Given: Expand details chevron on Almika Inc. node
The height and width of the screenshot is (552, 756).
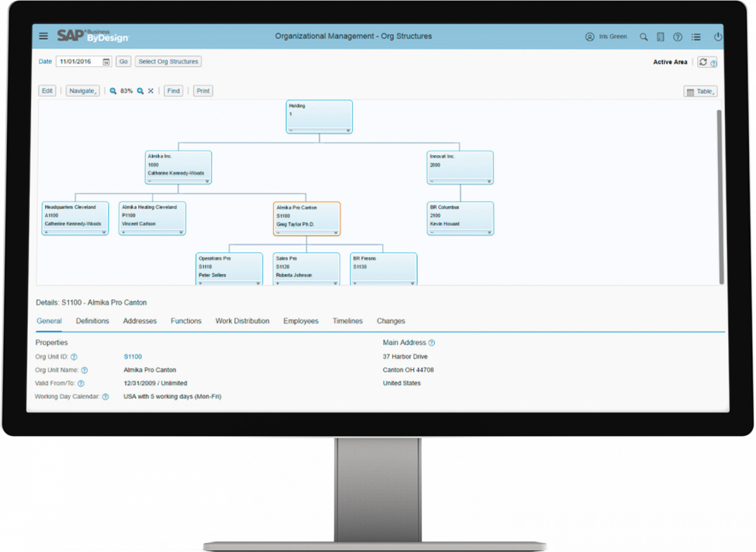Looking at the screenshot, I should 207,181.
